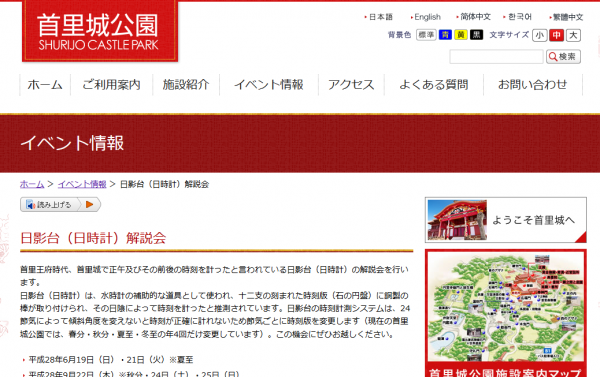Click the ホーム breadcrumb link
Image resolution: width=600 pixels, height=377 pixels.
(x=32, y=184)
